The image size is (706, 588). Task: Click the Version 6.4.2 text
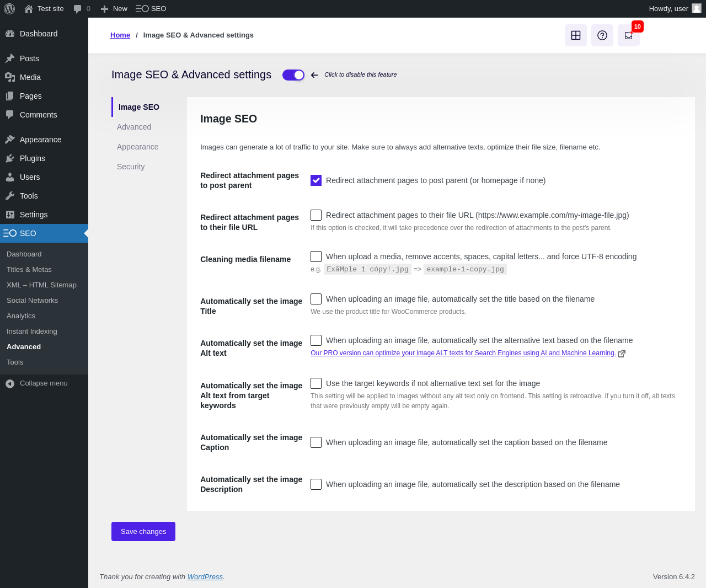coord(674,577)
